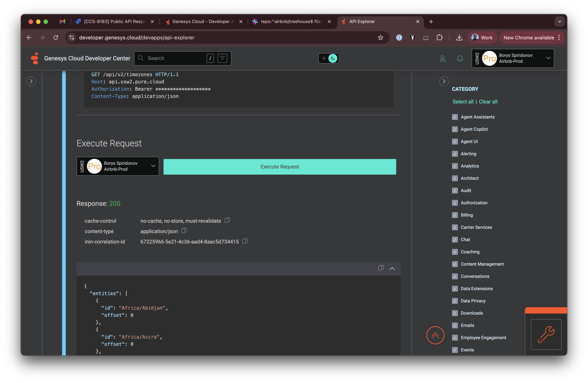Open the notifications bell
The width and height of the screenshot is (588, 383).
tap(460, 59)
